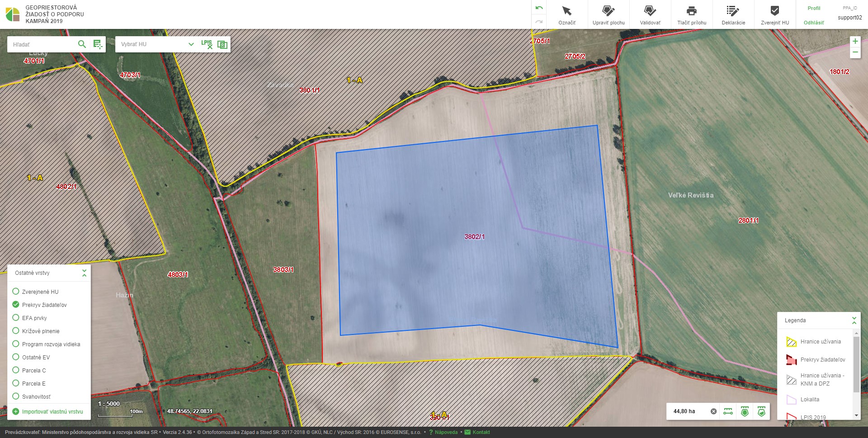Enable the Parcela E layer
Image resolution: width=868 pixels, height=438 pixels.
click(16, 383)
